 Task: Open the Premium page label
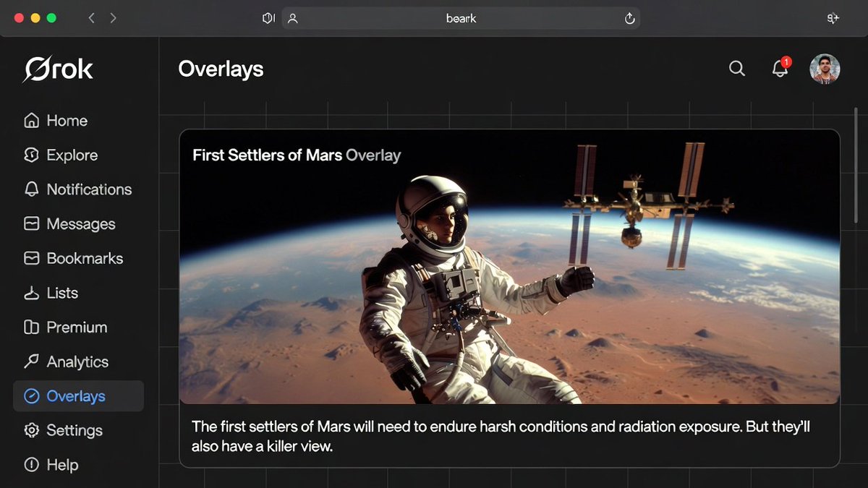pos(77,328)
